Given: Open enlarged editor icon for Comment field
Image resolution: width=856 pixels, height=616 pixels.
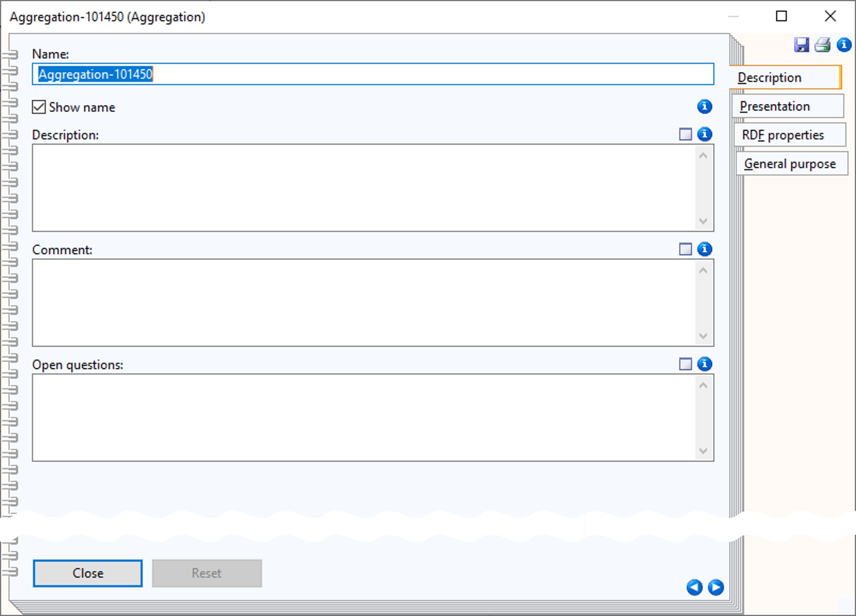Looking at the screenshot, I should pos(686,249).
